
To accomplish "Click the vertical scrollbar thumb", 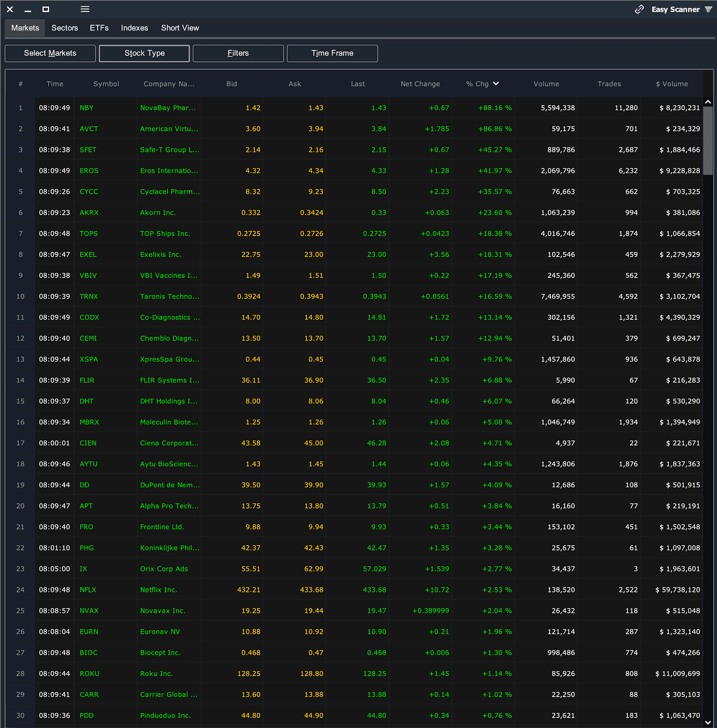I will tap(708, 141).
